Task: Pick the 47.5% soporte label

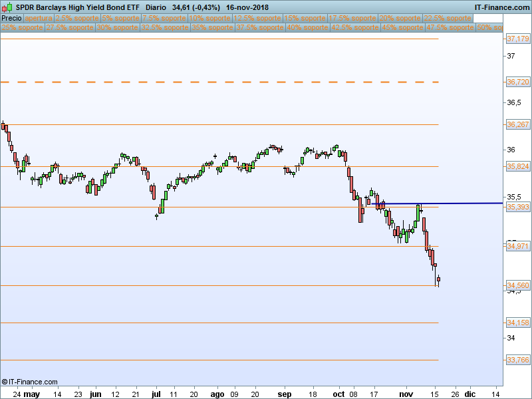Action: pos(450,27)
